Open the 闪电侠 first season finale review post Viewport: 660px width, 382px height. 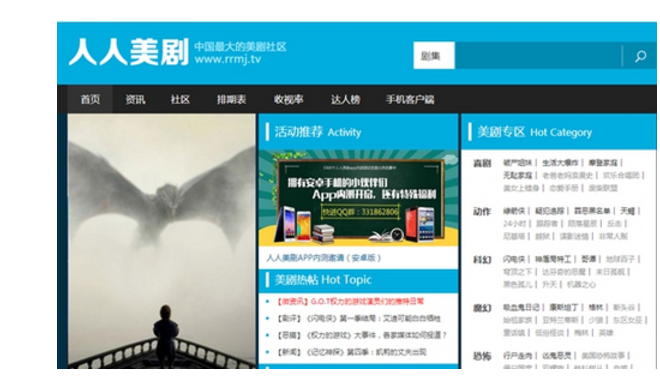[x=358, y=318]
